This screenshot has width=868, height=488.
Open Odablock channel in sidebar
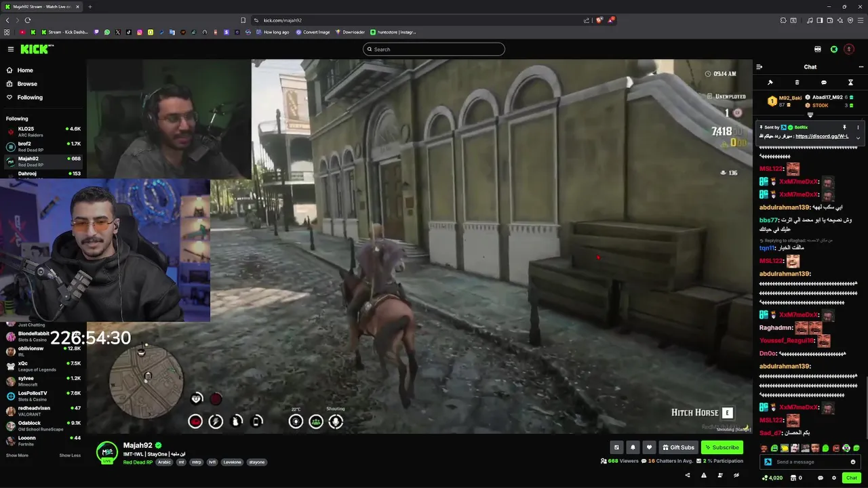click(x=42, y=426)
